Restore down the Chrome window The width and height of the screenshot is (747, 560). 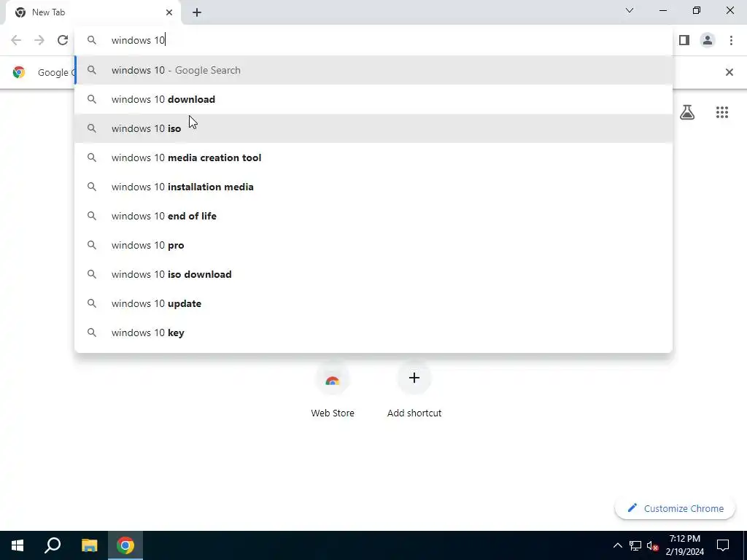pyautogui.click(x=697, y=10)
